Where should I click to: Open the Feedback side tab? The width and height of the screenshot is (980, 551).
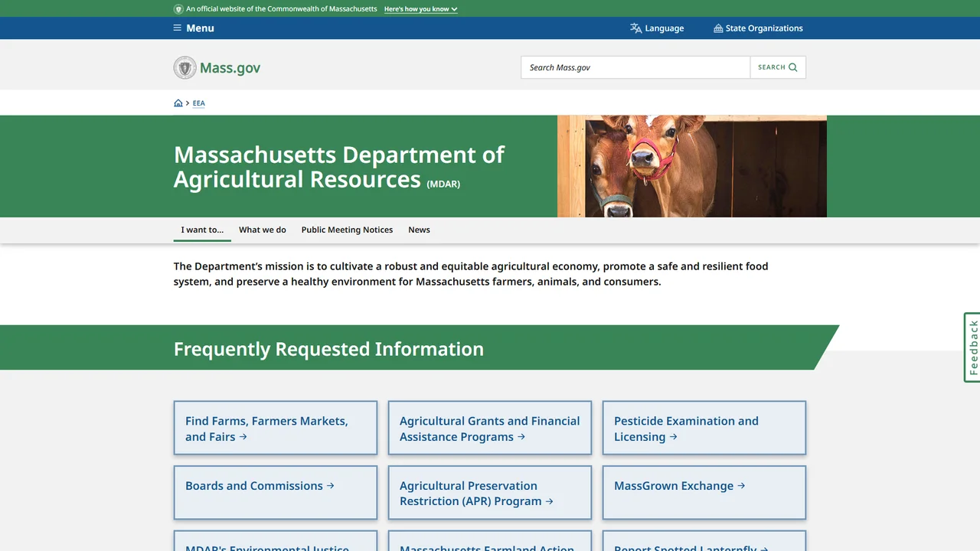(x=972, y=347)
